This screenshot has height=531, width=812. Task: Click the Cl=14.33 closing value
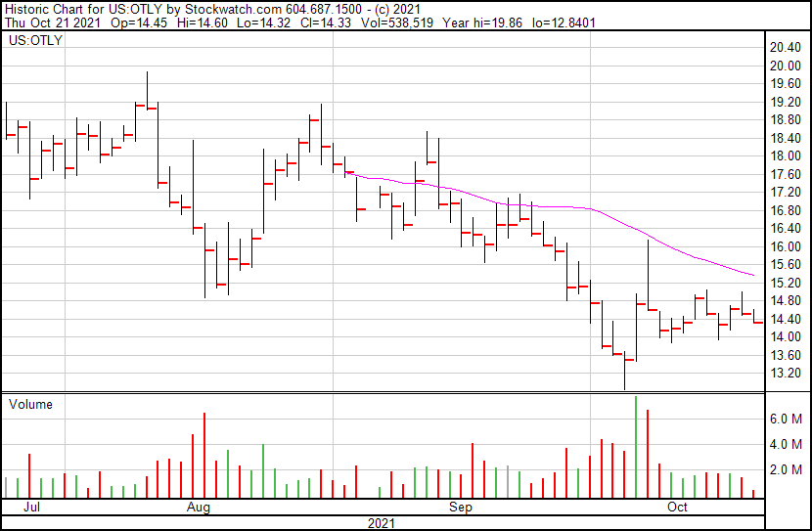325,22
